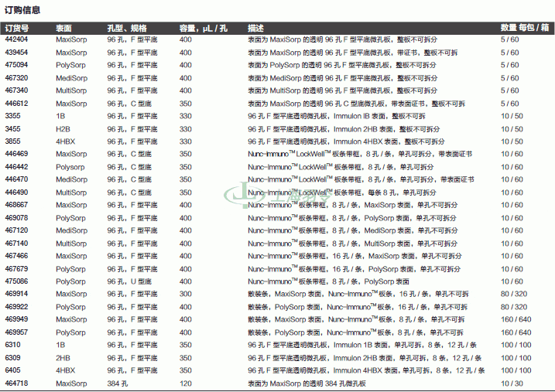Click quantity 80 / 320 in row 469914
The height and width of the screenshot is (392, 555).
point(514,294)
